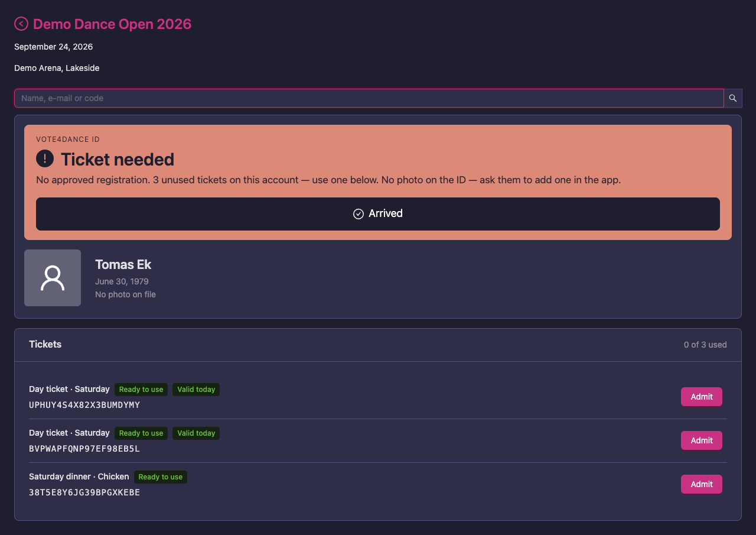The height and width of the screenshot is (535, 756).
Task: Click the Tickets section heading
Action: [x=45, y=344]
